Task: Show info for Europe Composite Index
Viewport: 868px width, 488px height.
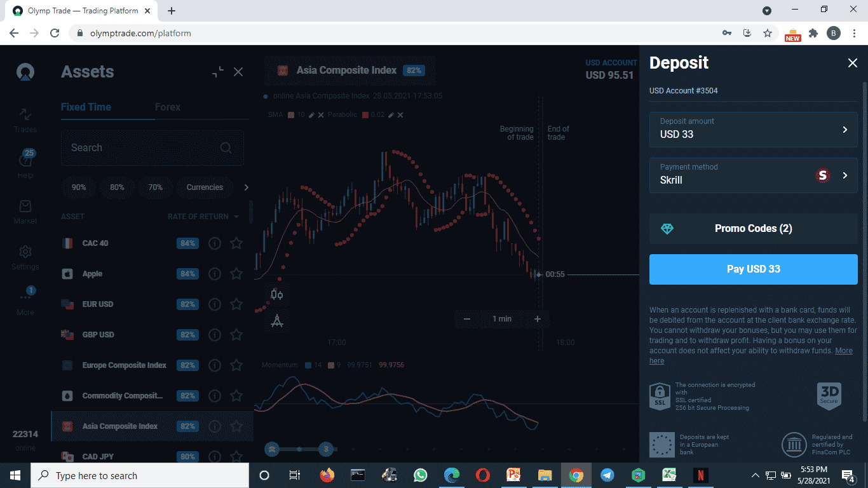Action: (x=215, y=365)
